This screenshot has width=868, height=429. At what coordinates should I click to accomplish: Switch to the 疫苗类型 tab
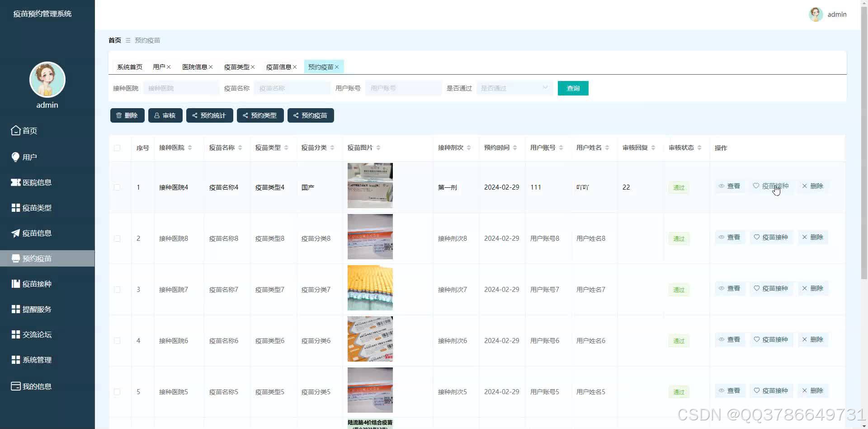[x=236, y=67]
